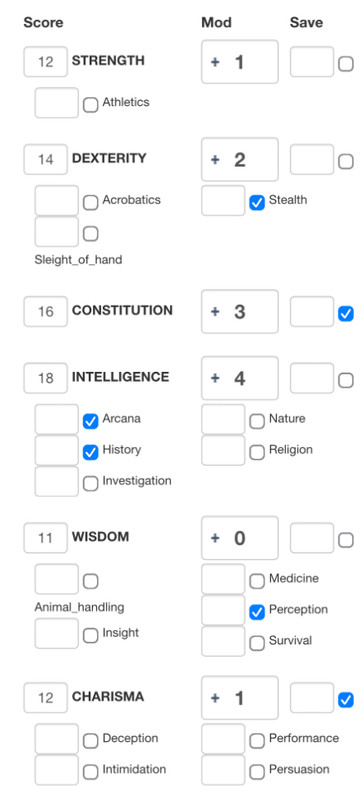Image resolution: width=363 pixels, height=800 pixels.
Task: Check the Athletics proficiency checkbox
Action: [x=90, y=105]
